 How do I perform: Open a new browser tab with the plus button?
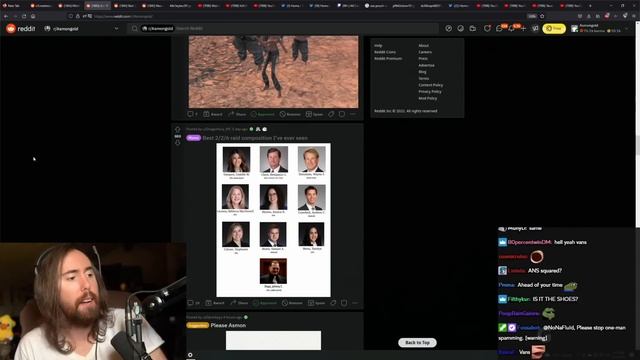[x=590, y=6]
